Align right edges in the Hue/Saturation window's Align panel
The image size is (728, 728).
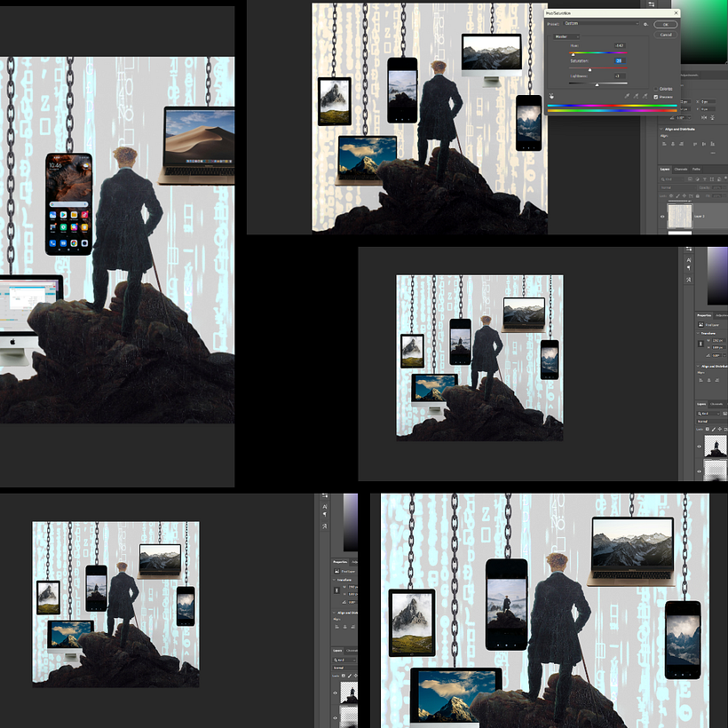(x=682, y=144)
